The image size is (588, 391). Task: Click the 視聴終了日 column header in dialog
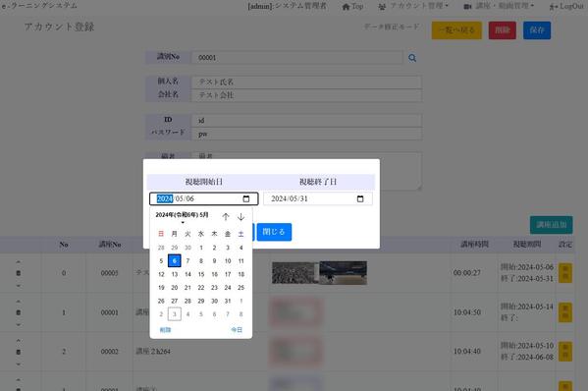[318, 182]
